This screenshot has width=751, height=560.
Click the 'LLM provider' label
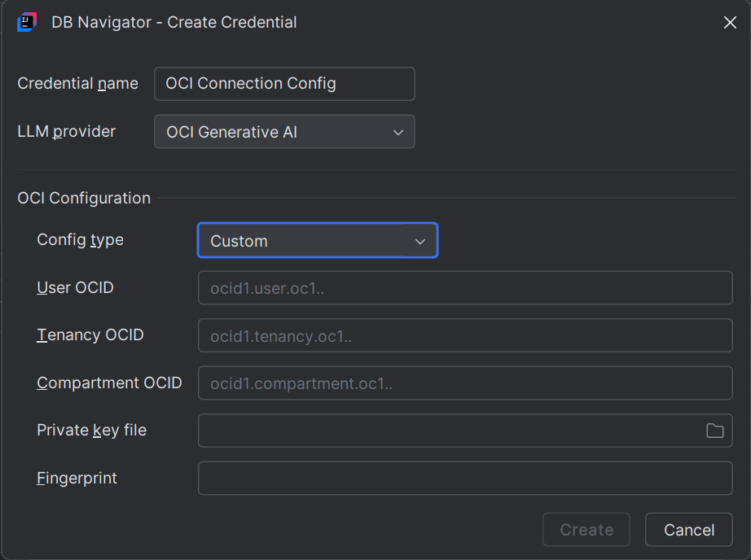point(67,131)
